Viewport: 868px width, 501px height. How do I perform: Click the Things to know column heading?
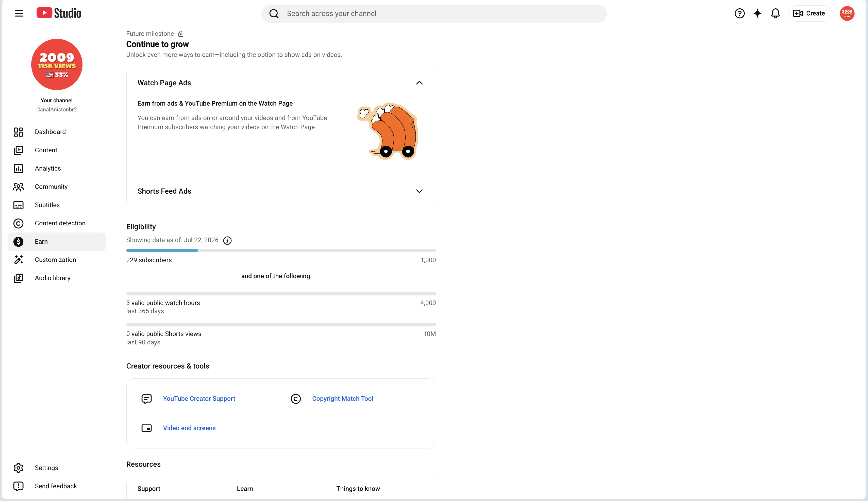coord(358,489)
